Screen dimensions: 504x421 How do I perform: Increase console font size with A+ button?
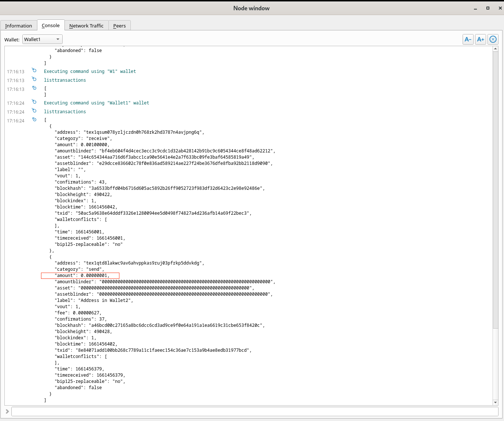coord(480,39)
